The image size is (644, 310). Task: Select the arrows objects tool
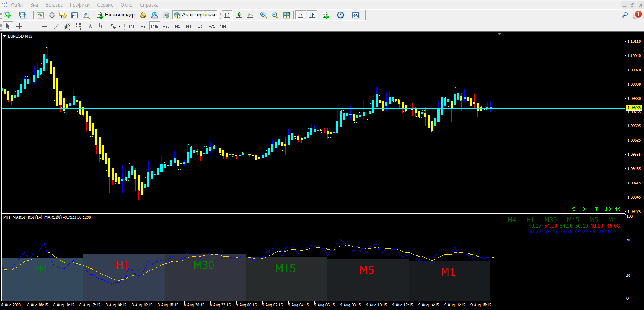pyautogui.click(x=113, y=26)
